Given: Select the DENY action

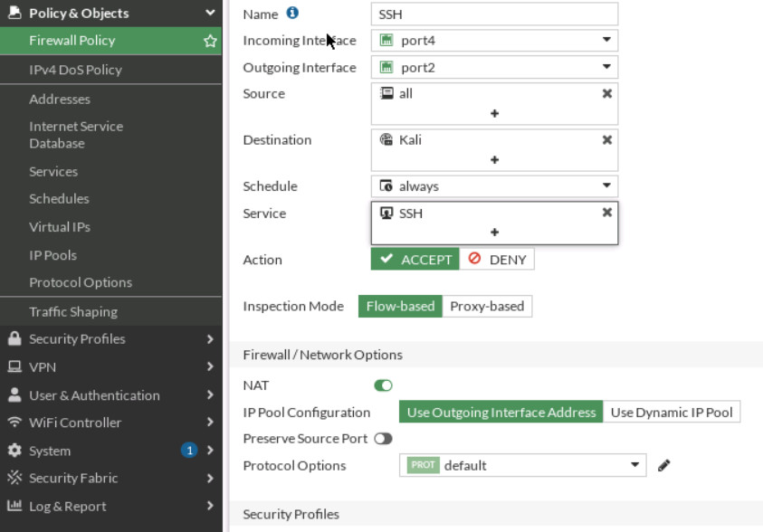Looking at the screenshot, I should (x=497, y=260).
